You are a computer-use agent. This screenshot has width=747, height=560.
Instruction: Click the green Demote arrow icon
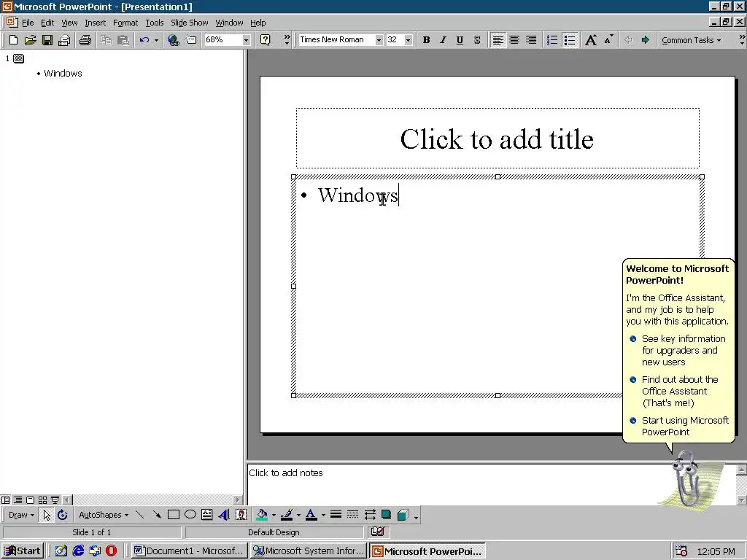coord(645,40)
